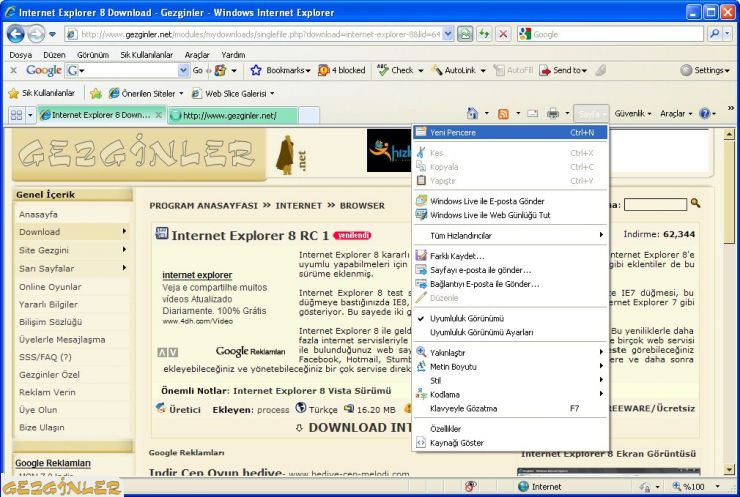Screen dimensions: 740x497
Task: Click the search magnifier button
Action: [715, 34]
